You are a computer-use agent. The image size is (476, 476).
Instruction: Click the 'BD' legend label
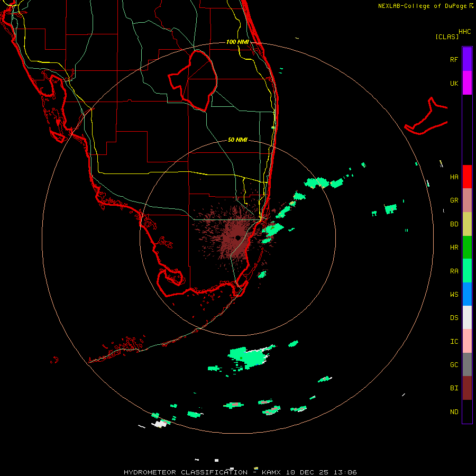coord(454,224)
